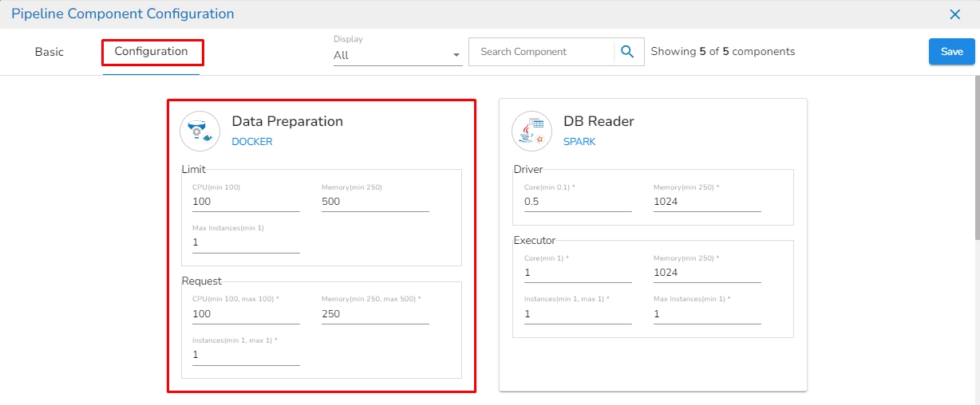Click the SPARK label under DB Reader

click(x=579, y=142)
